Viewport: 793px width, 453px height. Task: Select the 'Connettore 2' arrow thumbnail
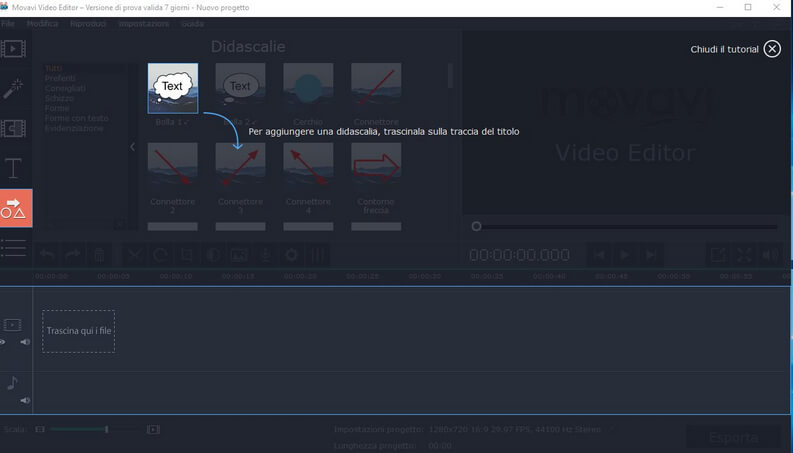tap(172, 167)
